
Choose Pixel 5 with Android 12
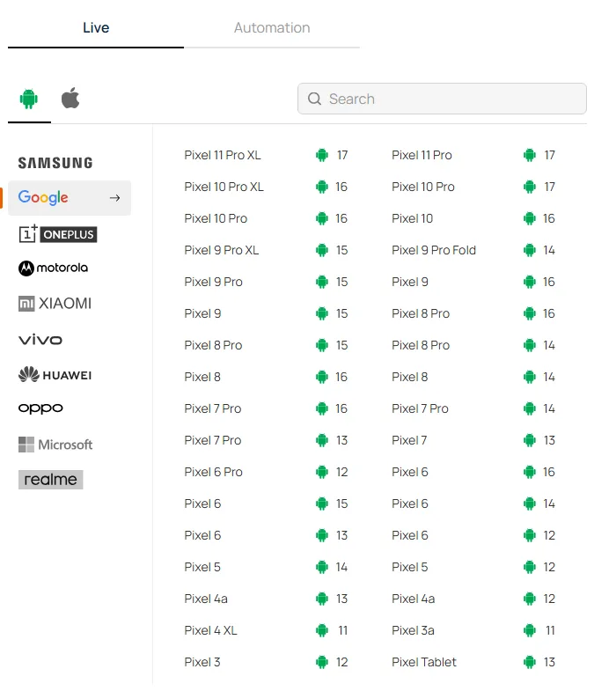coord(410,567)
